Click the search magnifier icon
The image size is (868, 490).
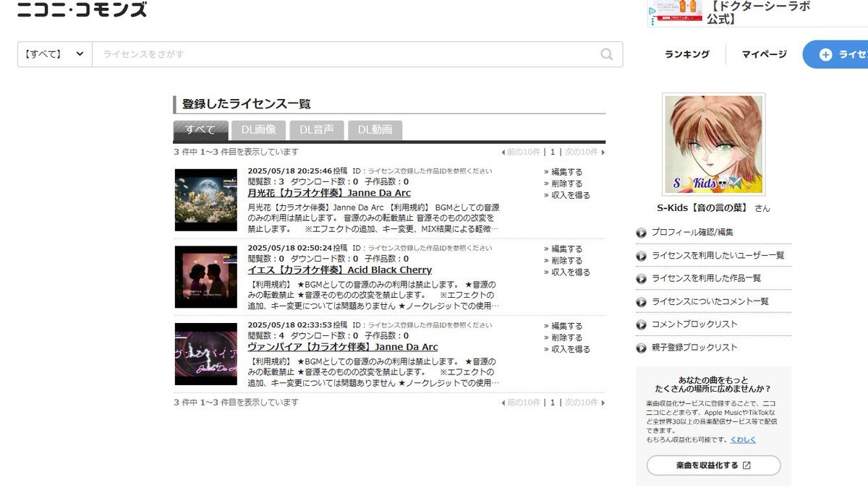607,54
